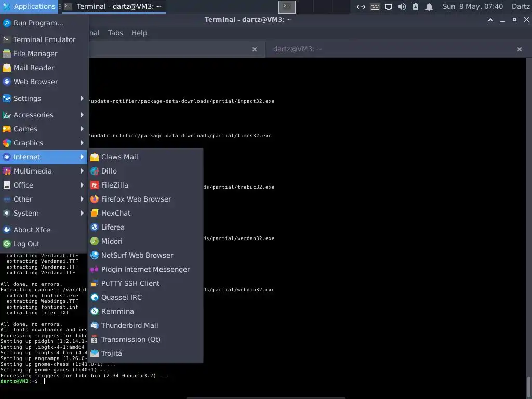Click the Applications menu button

tap(29, 6)
